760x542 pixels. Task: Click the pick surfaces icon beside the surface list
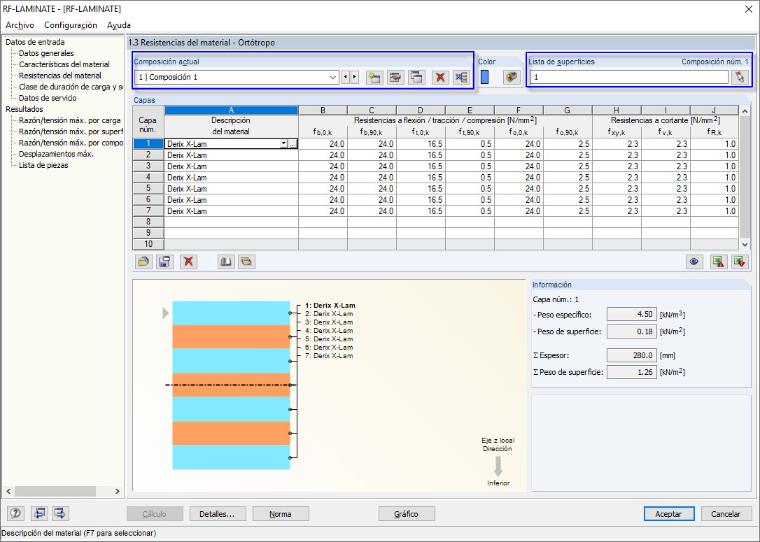[740, 77]
